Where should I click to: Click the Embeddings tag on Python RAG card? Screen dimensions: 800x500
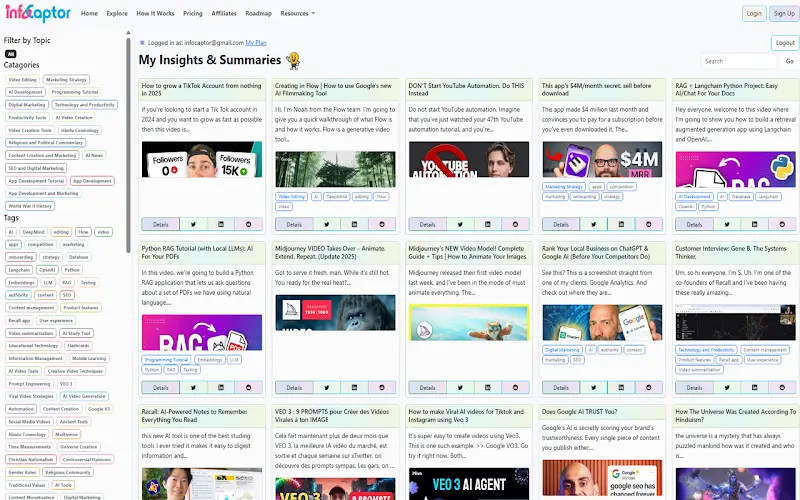pos(209,360)
